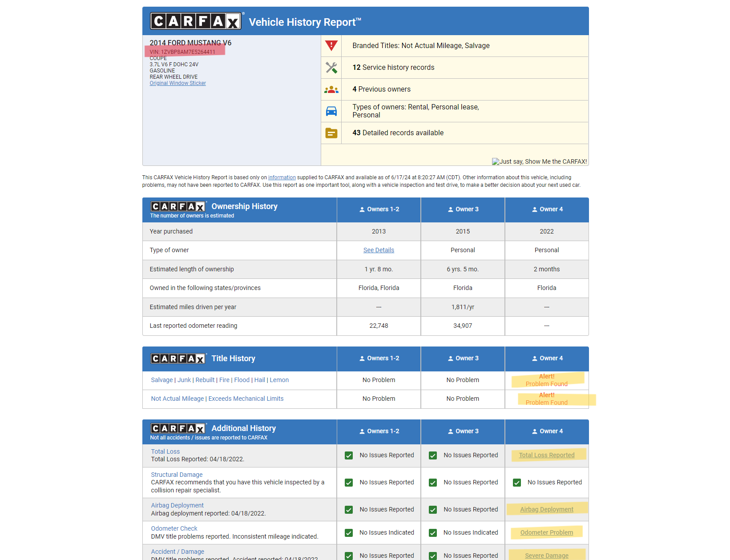
Task: Click the blue car Types of owners icon
Action: point(331,111)
